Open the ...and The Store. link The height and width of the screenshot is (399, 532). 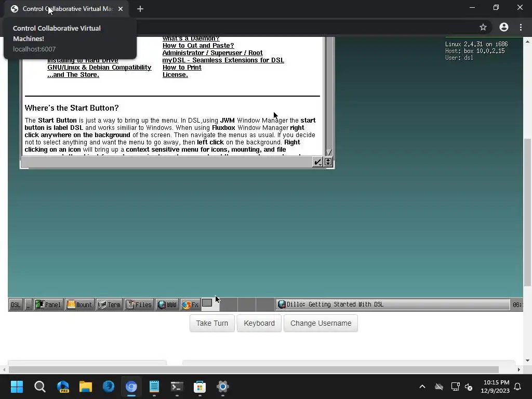(73, 75)
